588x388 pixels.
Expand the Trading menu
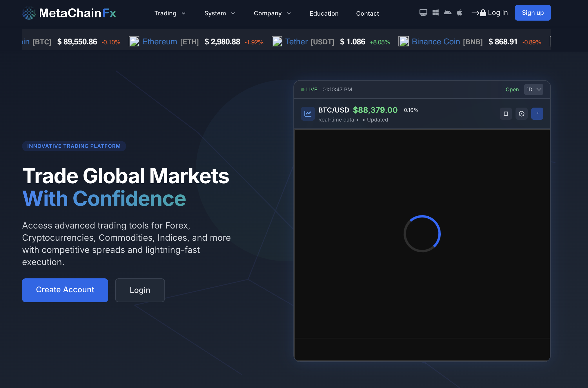[x=170, y=13]
